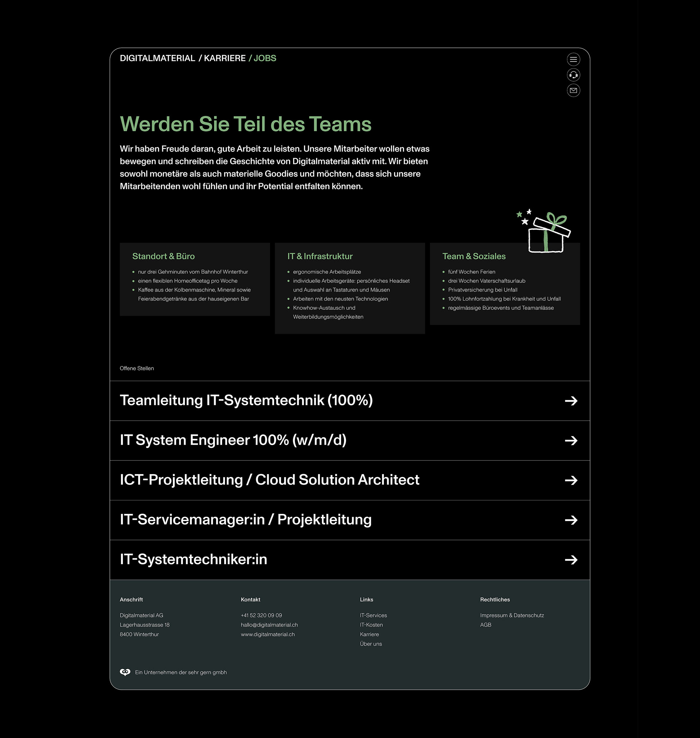The image size is (700, 738).
Task: Click the envelope mail icon
Action: [x=573, y=90]
